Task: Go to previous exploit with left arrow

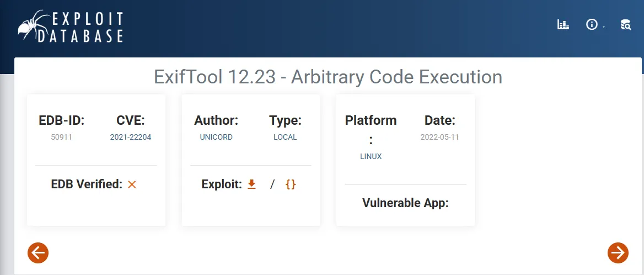Action: click(x=38, y=253)
